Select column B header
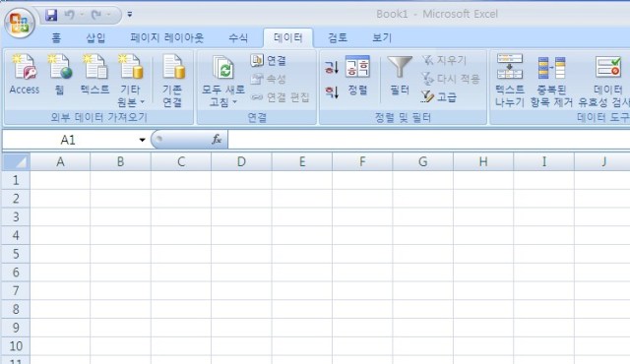 120,161
